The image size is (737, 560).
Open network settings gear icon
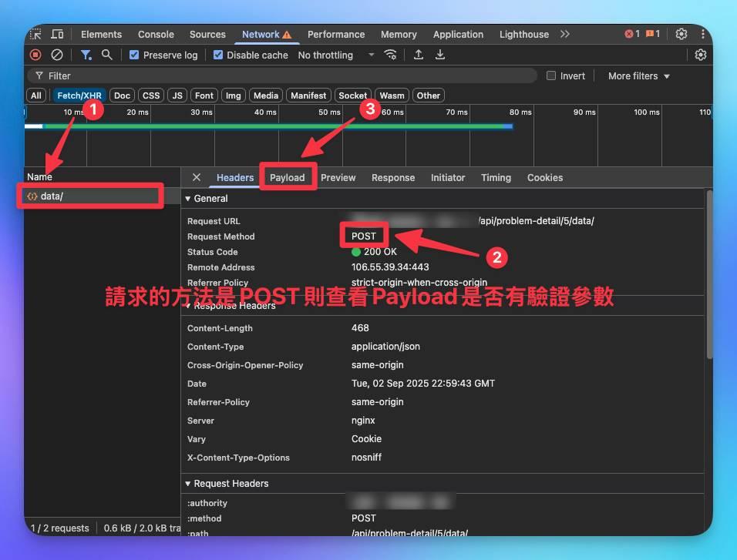tap(700, 55)
